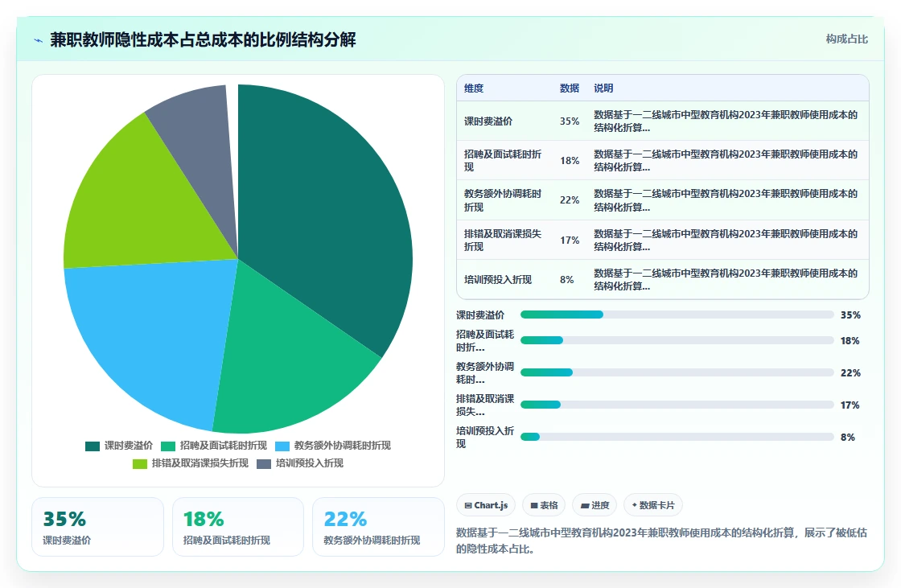This screenshot has height=588, width=901.
Task: Click the lightning icon beside the title
Action: [x=39, y=40]
